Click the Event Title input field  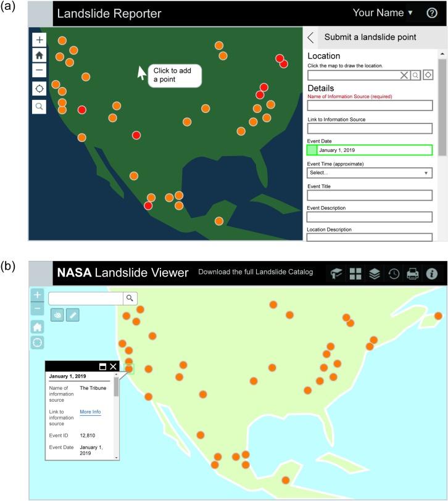click(370, 195)
